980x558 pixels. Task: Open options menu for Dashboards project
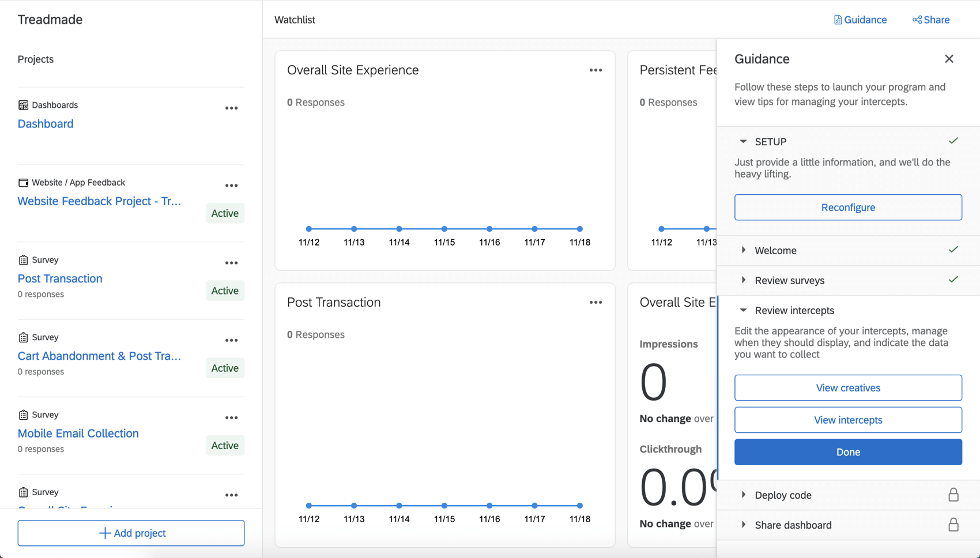coord(231,108)
